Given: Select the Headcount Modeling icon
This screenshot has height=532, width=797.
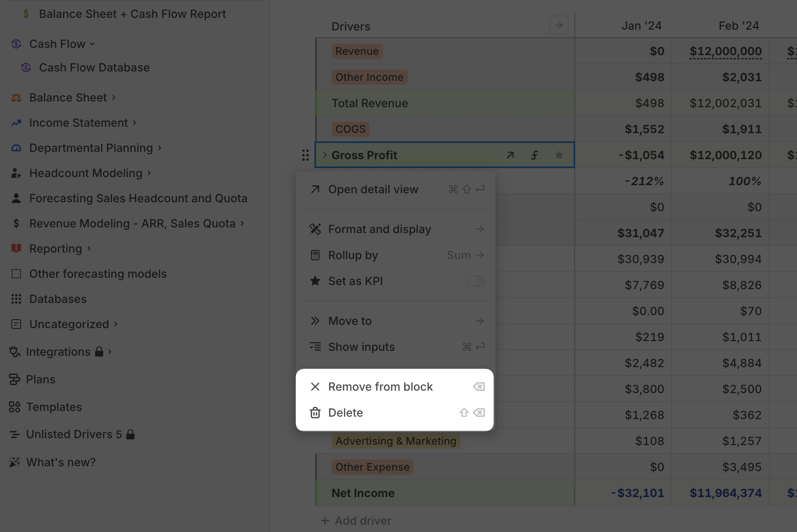Looking at the screenshot, I should coord(15,174).
